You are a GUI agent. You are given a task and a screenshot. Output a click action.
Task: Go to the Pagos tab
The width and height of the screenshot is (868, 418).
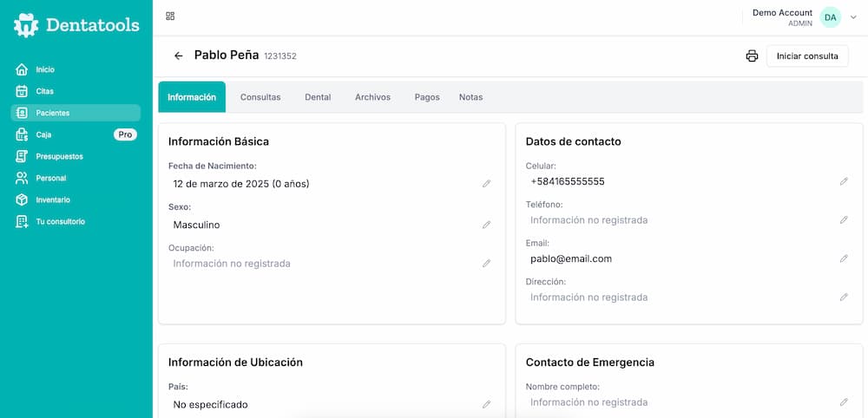pos(427,97)
